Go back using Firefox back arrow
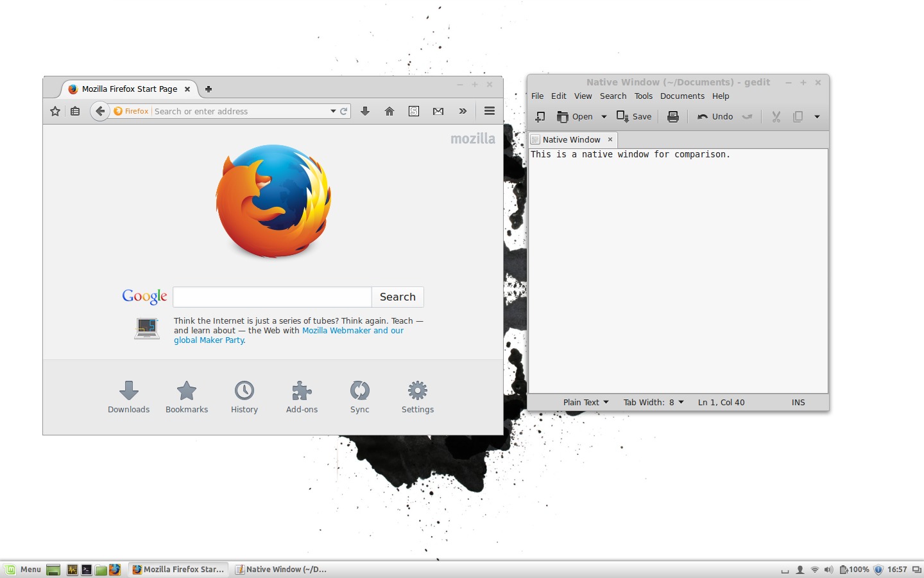 [99, 111]
